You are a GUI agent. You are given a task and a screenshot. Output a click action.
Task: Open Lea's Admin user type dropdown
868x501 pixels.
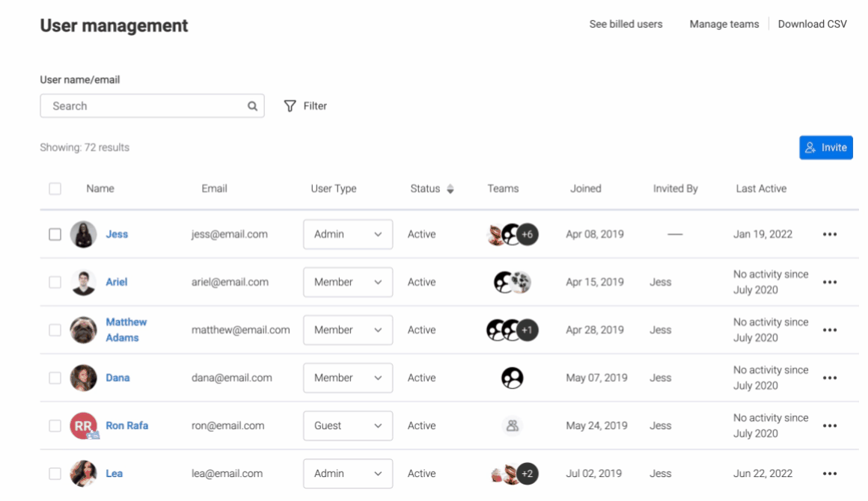[348, 474]
